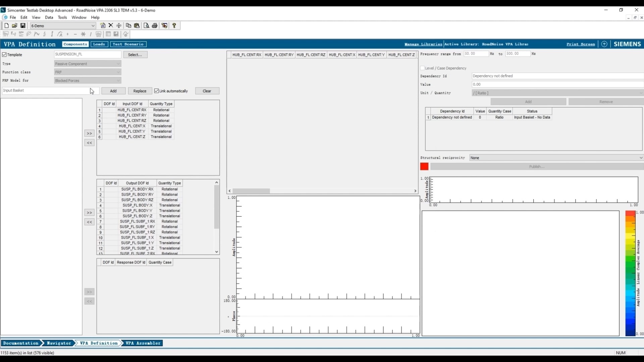
Task: Click the Paste clipboard icon
Action: point(137,25)
